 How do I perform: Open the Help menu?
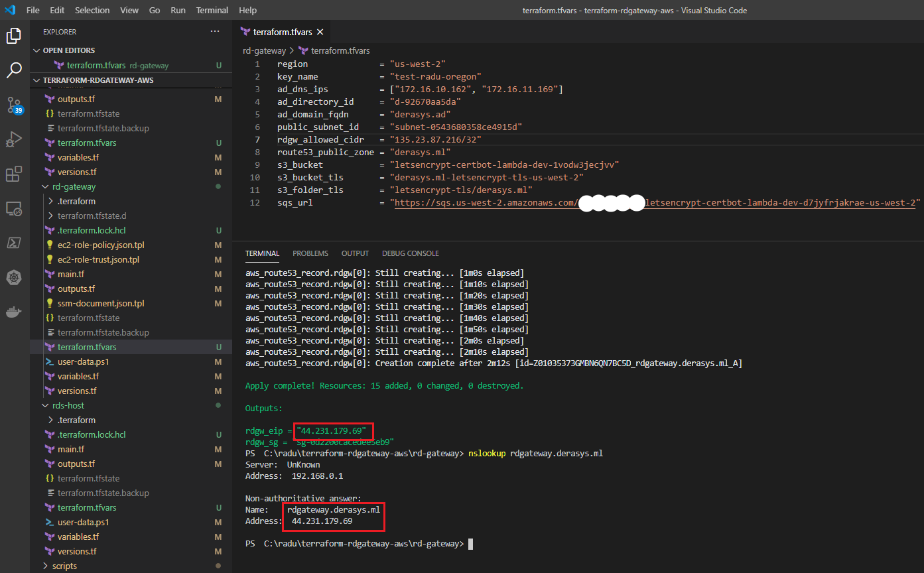[247, 10]
